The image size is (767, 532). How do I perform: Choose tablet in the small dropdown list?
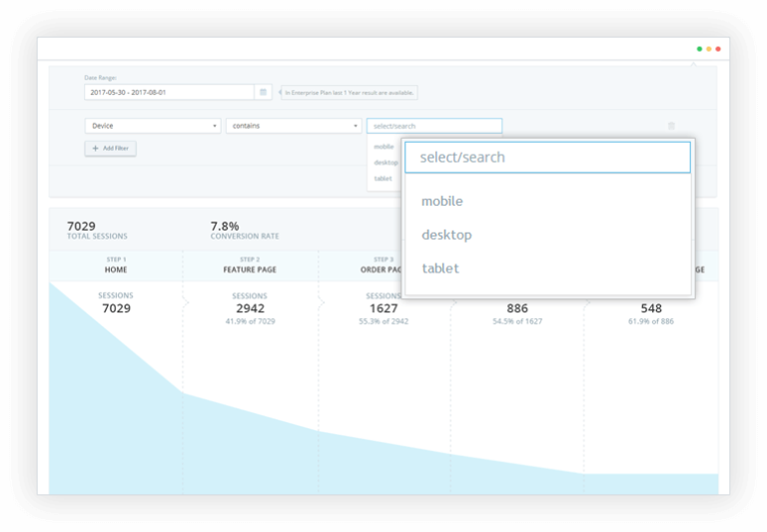coord(383,179)
